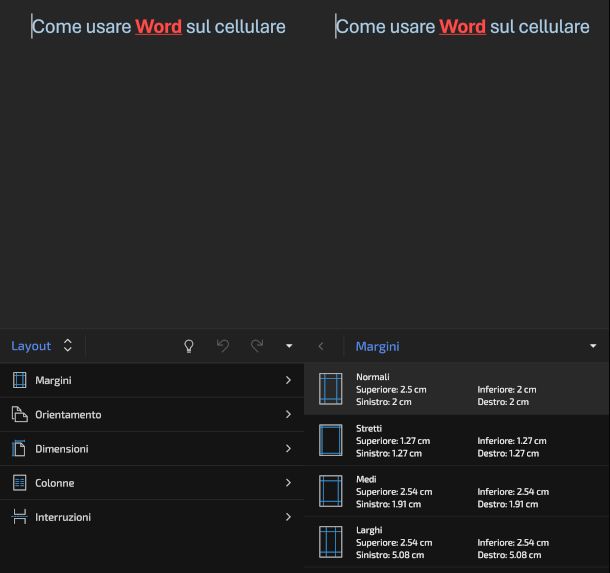Click 'Sinistro: 1.27 cm' in Stretti
610x573 pixels.
point(389,453)
